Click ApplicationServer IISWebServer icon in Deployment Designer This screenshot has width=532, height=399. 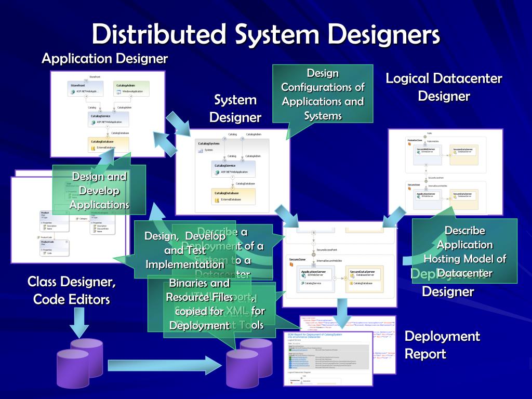click(x=303, y=276)
